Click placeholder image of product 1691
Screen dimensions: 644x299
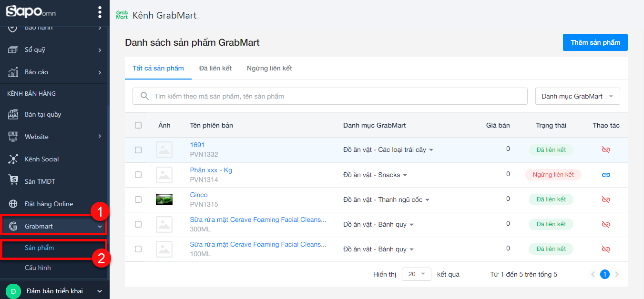(164, 150)
